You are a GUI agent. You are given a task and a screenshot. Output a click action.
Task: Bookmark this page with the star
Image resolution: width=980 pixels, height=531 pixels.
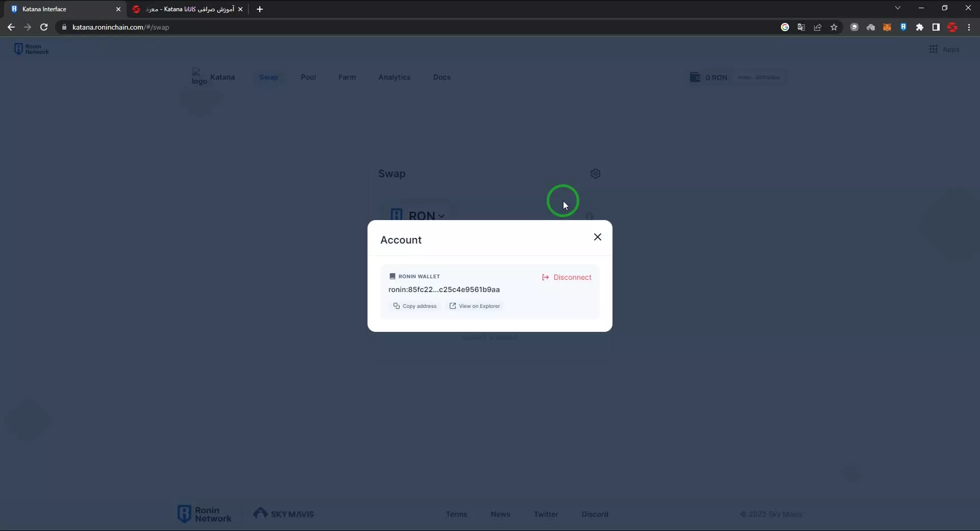[834, 27]
